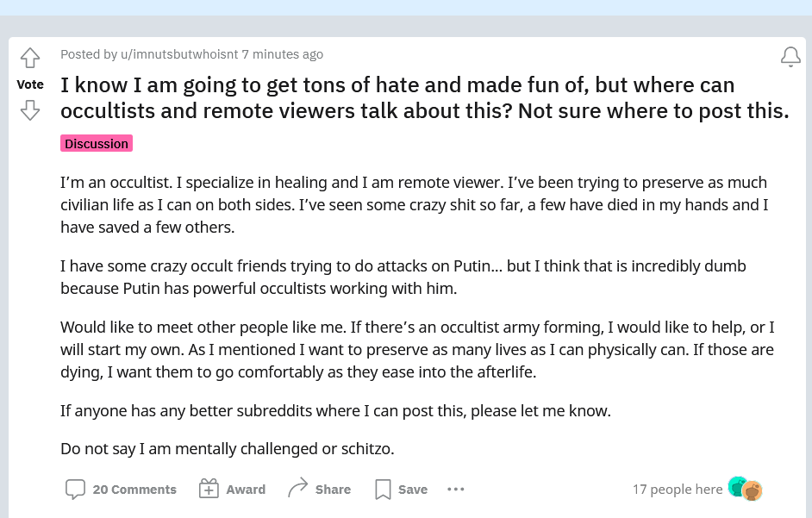Click the orange user avatar
Screen dimensions: 812x518
click(x=753, y=491)
